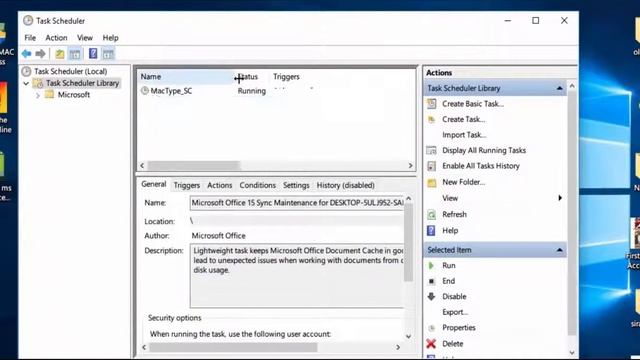
Task: Switch to the Actions tab
Action: [x=220, y=185]
